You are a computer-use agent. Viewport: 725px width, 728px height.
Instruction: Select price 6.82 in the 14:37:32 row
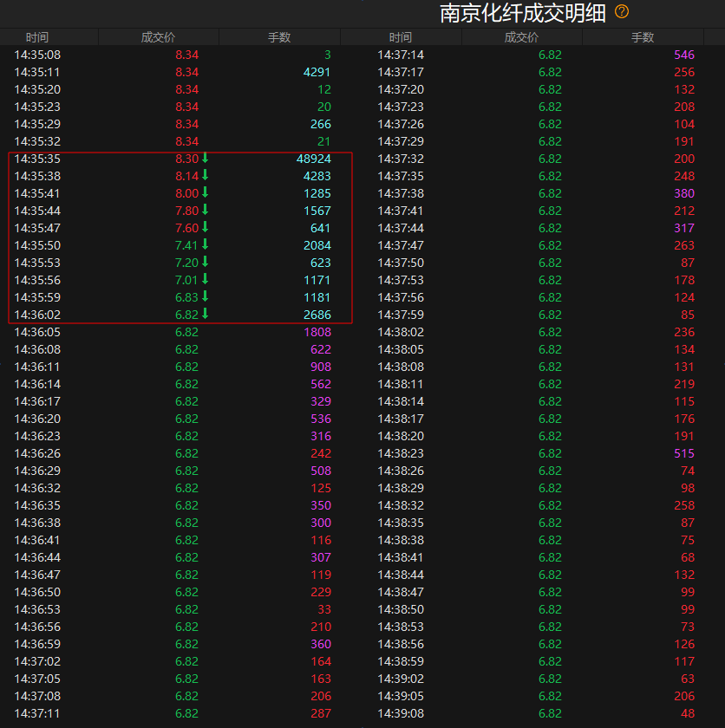click(550, 159)
